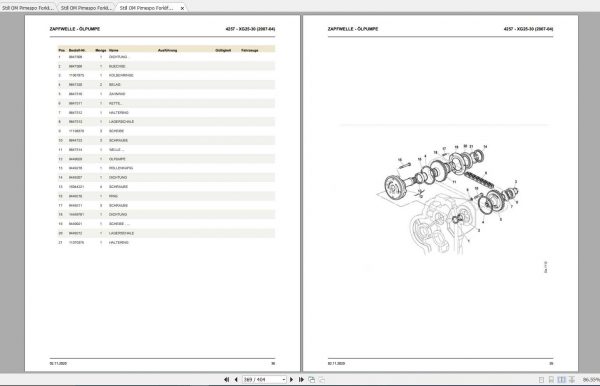Switch to the first document tab

[28, 8]
